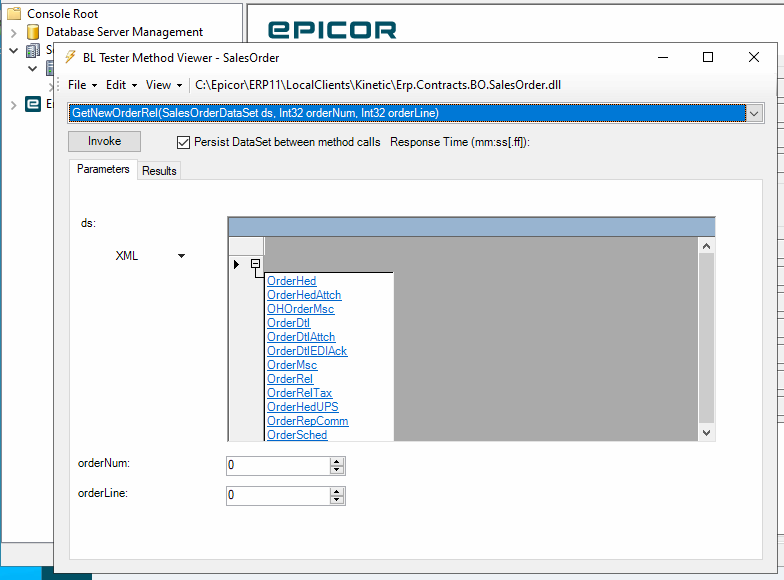This screenshot has width=784, height=580.
Task: Click the Epicor logo in main pane
Action: pos(332,30)
